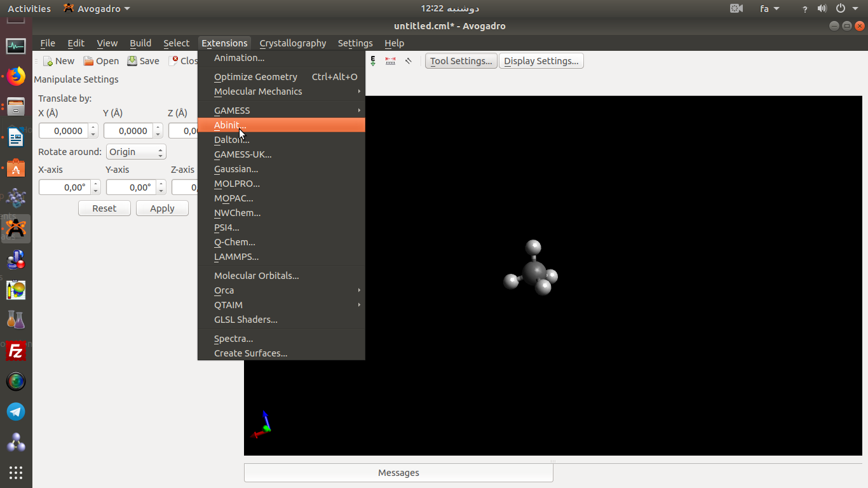This screenshot has height=488, width=868.
Task: Select the Measure tool ruler icon
Action: click(x=390, y=61)
